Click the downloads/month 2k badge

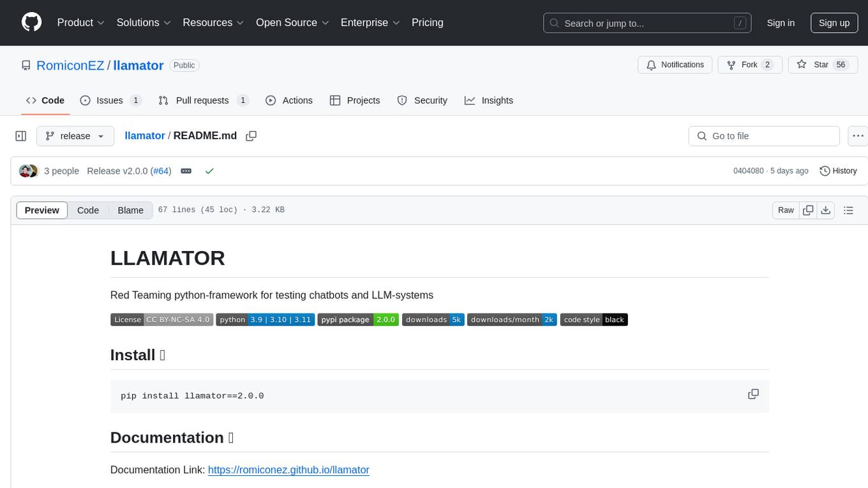512,319
